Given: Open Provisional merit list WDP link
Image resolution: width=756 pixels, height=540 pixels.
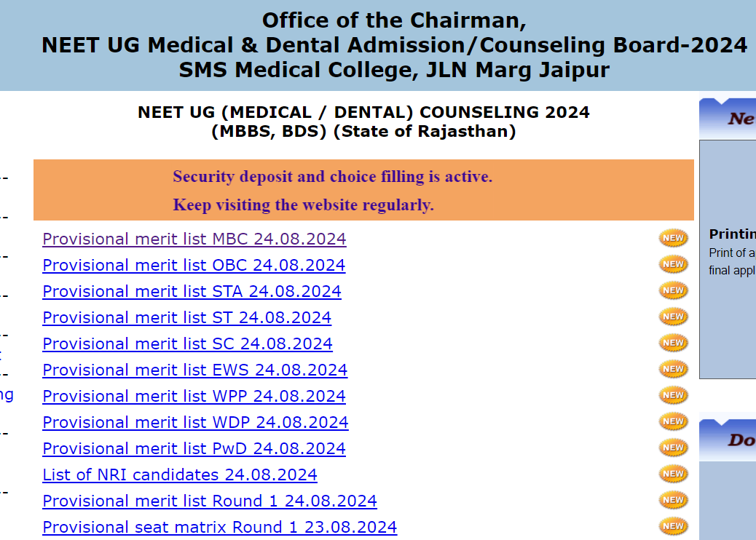Looking at the screenshot, I should (x=195, y=422).
